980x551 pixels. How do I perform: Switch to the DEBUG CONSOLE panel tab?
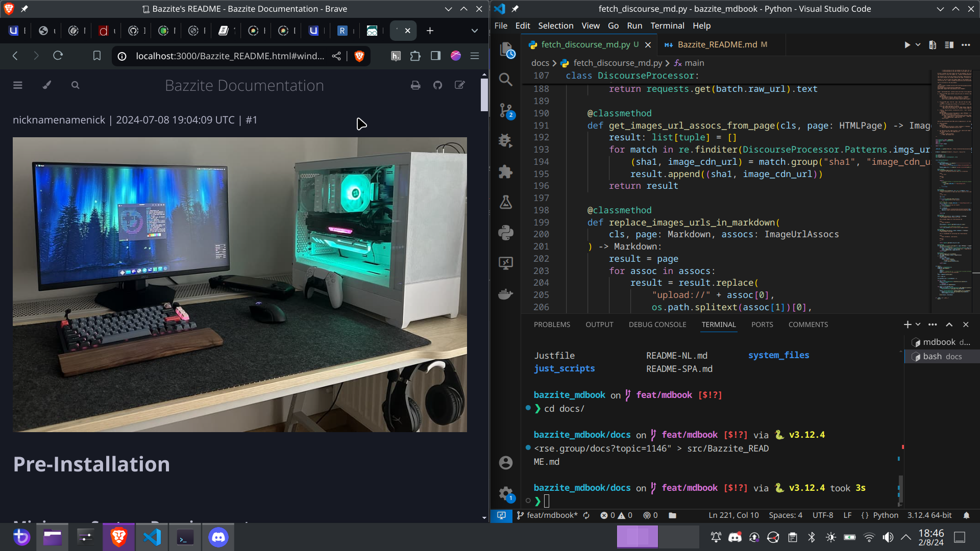click(x=657, y=324)
